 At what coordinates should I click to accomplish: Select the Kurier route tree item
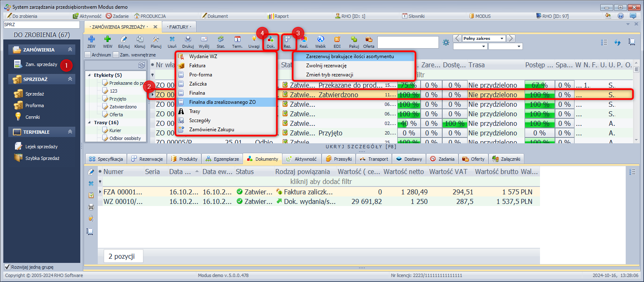(x=116, y=130)
